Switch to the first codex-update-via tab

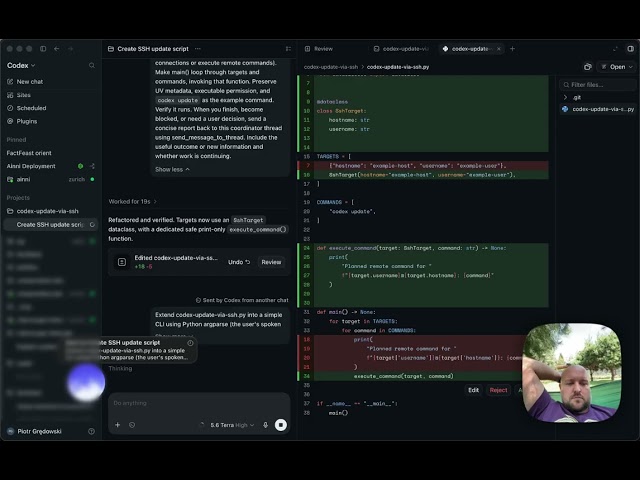pos(401,49)
